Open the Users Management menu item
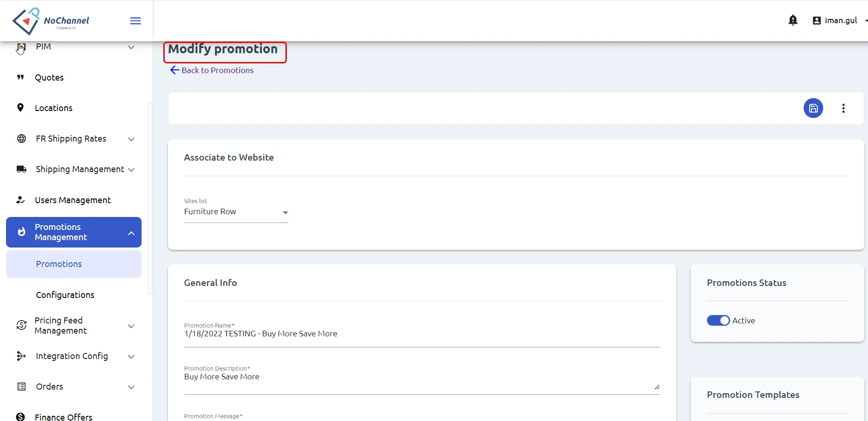 pos(74,200)
